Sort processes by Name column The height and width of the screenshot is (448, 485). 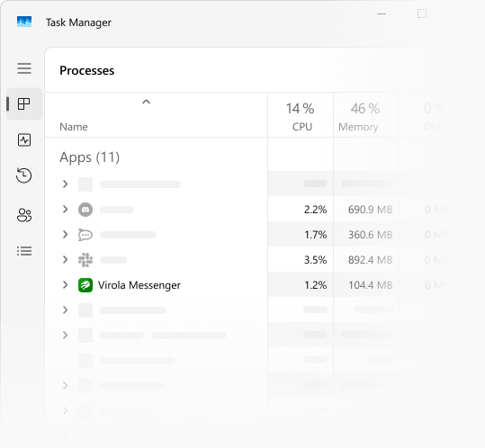(74, 127)
